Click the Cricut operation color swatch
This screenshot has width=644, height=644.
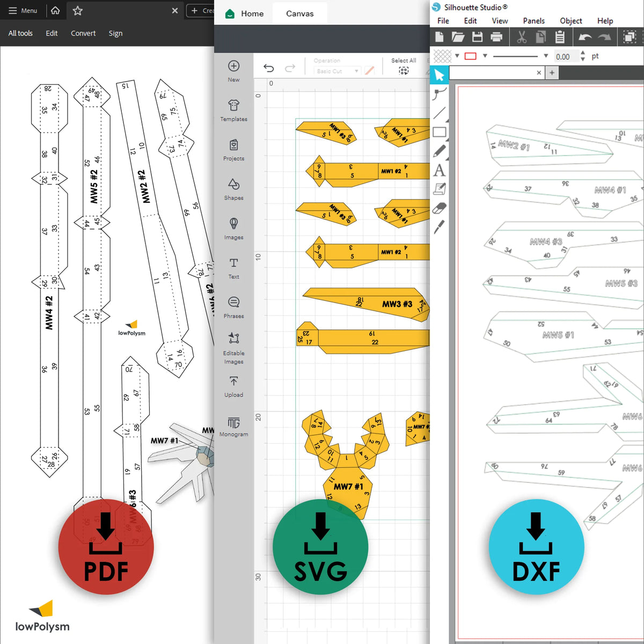tap(369, 71)
